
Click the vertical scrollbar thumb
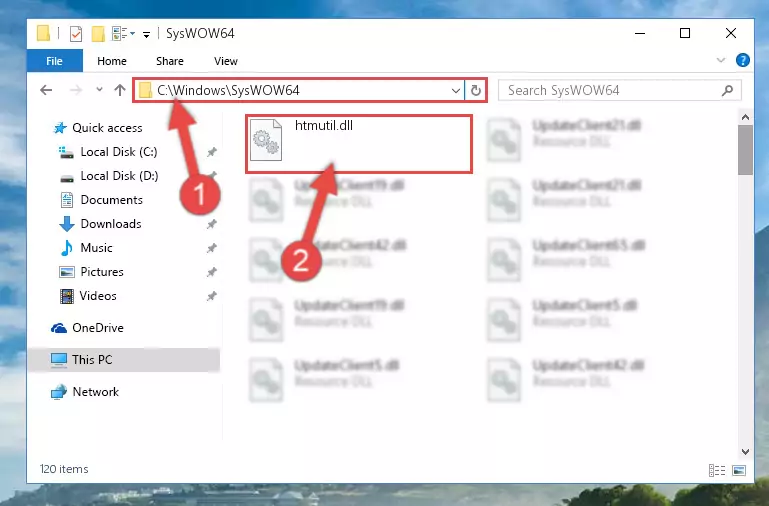click(745, 150)
